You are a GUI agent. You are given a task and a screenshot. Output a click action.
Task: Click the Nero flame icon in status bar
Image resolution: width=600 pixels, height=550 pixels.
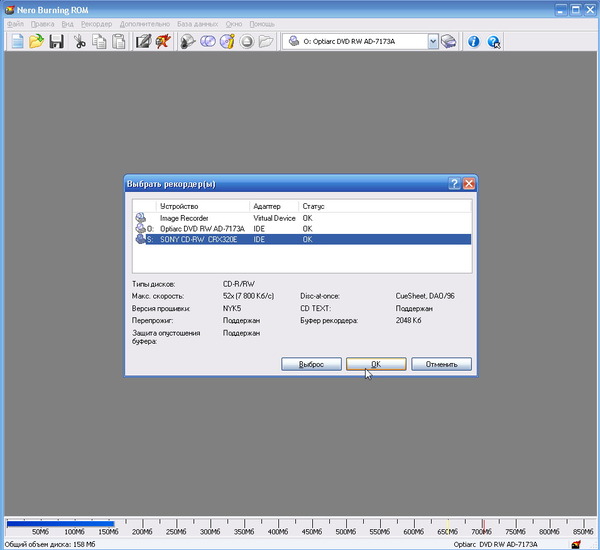[x=576, y=544]
